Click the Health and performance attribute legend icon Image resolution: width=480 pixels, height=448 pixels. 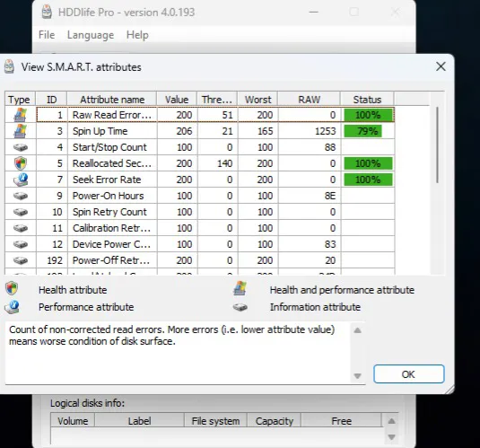click(240, 288)
